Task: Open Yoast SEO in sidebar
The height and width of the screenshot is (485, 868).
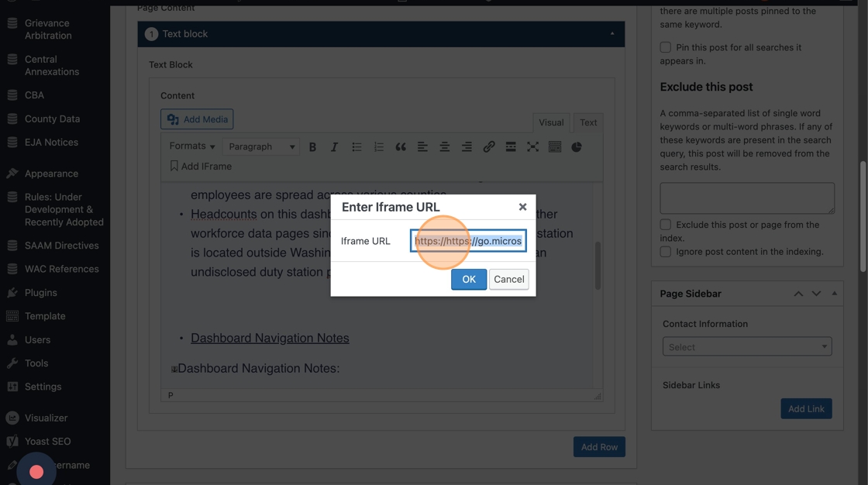Action: 47,442
